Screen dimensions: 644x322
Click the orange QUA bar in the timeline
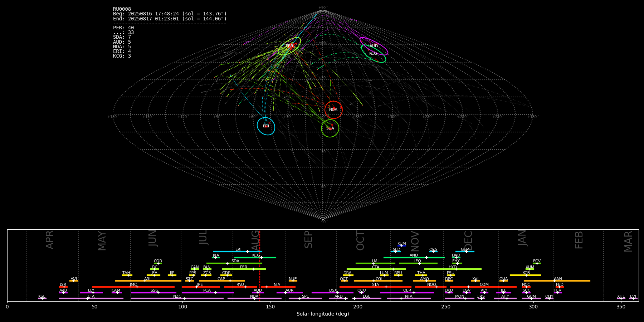point(503,281)
